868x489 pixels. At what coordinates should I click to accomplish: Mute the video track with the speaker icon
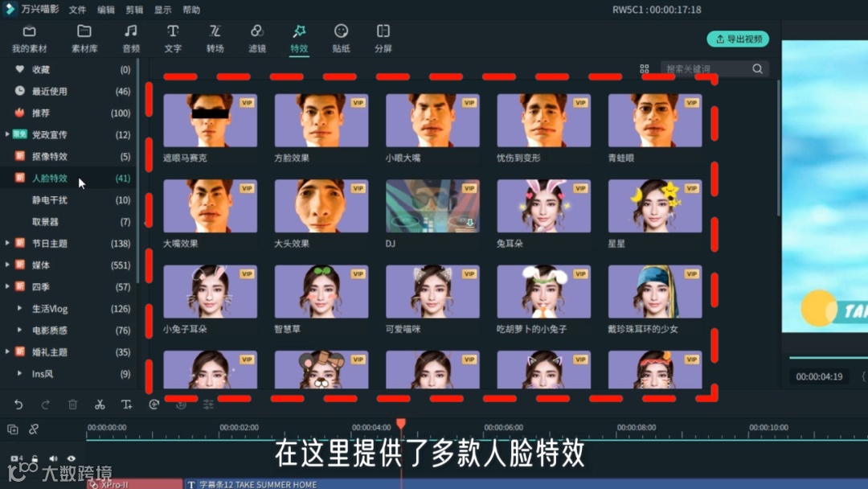point(53,458)
